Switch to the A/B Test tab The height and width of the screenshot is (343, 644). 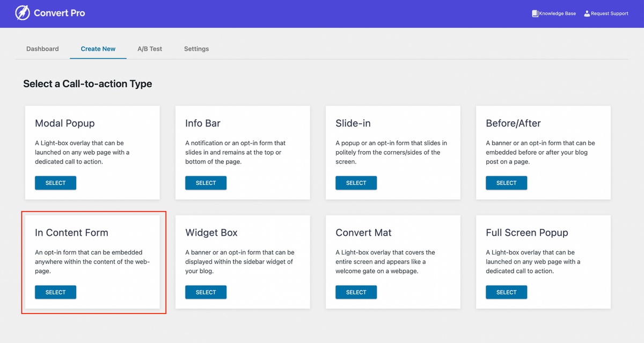(x=149, y=48)
